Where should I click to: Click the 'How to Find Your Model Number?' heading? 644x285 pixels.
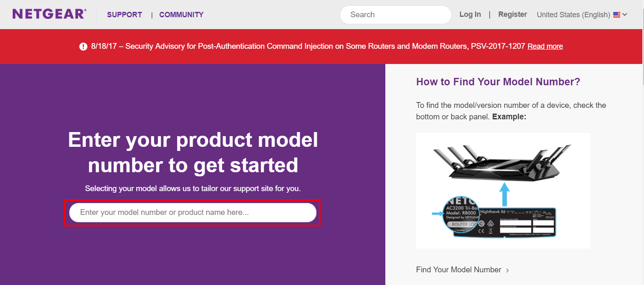pyautogui.click(x=498, y=82)
